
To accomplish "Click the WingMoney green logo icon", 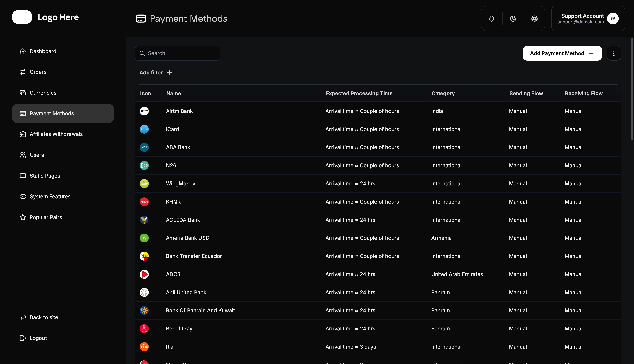I will (144, 183).
